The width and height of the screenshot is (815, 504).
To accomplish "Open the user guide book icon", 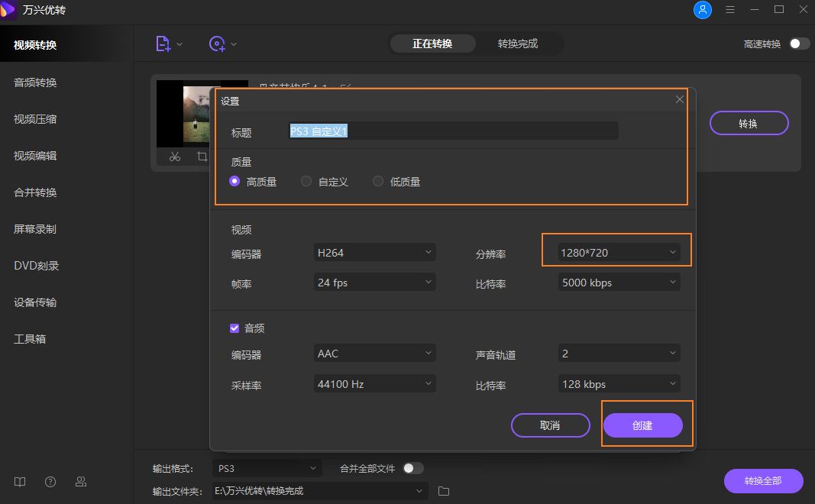I will click(x=20, y=482).
